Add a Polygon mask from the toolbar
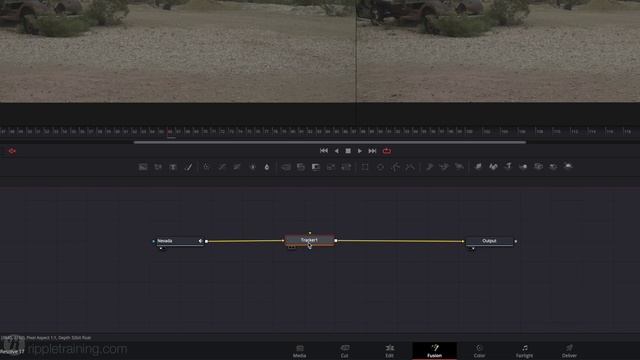This screenshot has width=640, height=360. coord(396,167)
